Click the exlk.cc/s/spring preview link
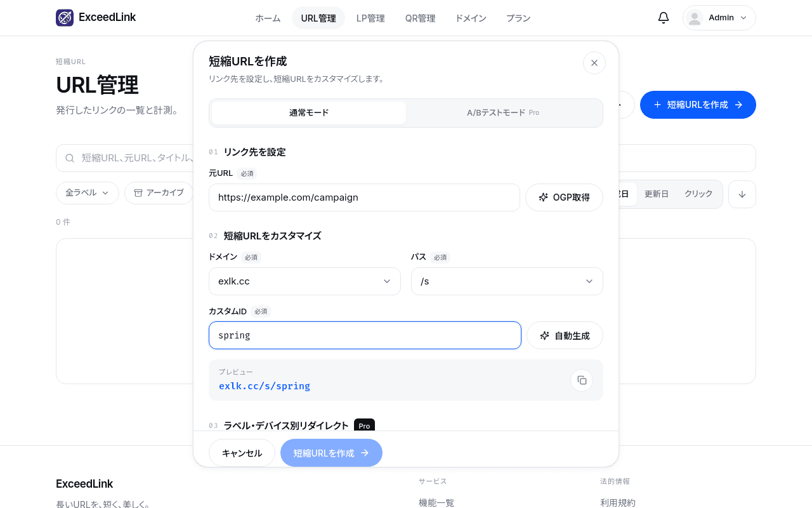This screenshot has width=812, height=508. [x=265, y=386]
